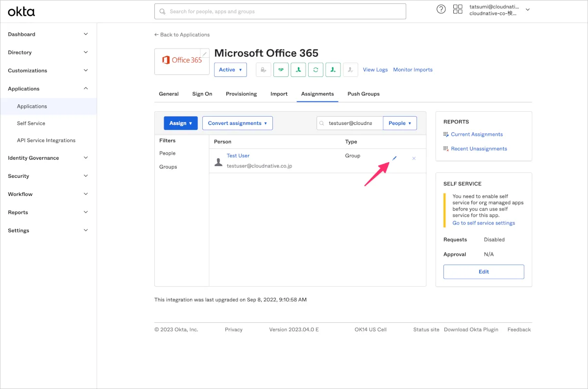Open the Current Assignments report link
This screenshot has height=389, width=588.
[x=477, y=134]
